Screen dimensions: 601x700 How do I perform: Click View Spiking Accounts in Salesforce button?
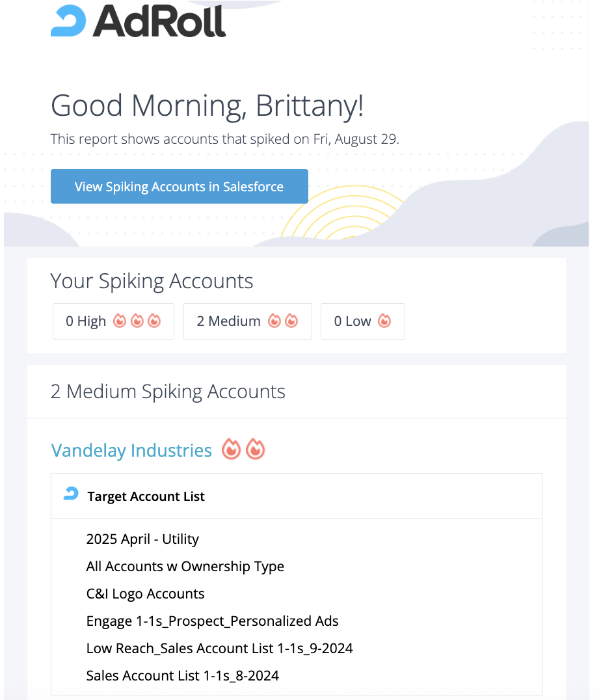(179, 187)
